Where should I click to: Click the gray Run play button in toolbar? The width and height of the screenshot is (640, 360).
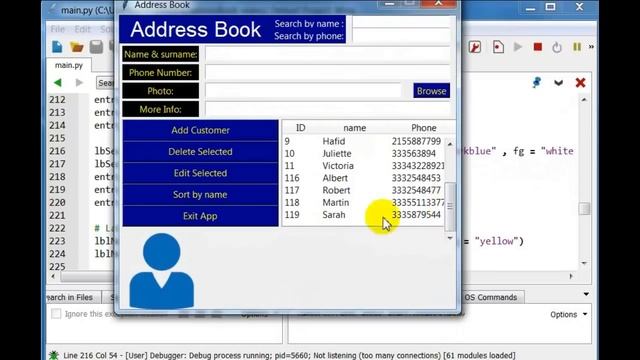pyautogui.click(x=518, y=47)
